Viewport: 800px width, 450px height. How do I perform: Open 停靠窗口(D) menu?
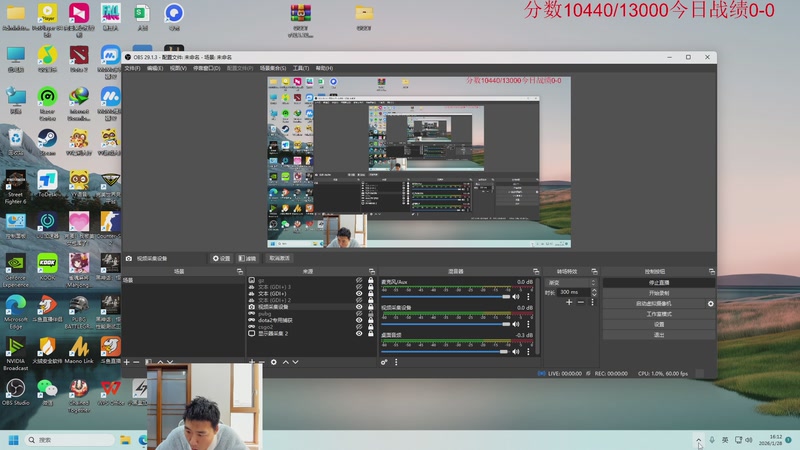(x=207, y=68)
